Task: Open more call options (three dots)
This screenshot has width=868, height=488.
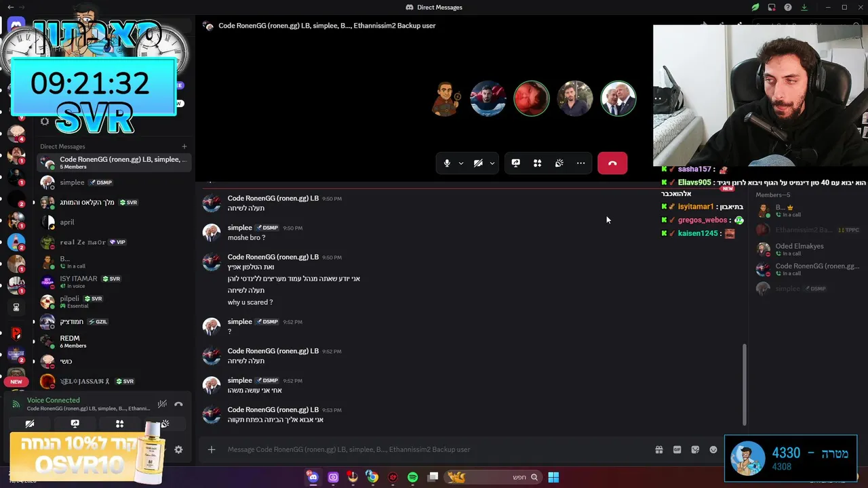Action: (580, 163)
